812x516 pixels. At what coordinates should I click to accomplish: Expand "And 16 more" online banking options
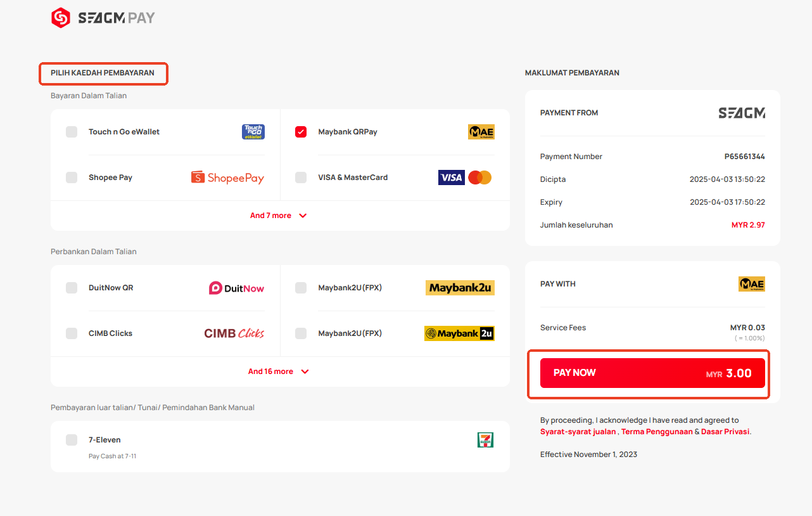click(x=279, y=371)
